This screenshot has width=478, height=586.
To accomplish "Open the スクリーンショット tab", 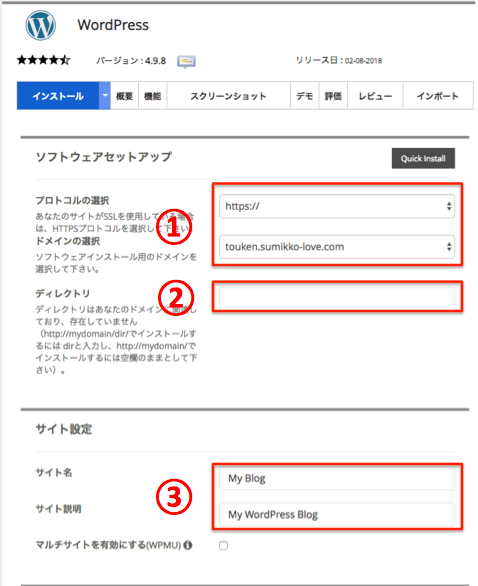I will (228, 96).
